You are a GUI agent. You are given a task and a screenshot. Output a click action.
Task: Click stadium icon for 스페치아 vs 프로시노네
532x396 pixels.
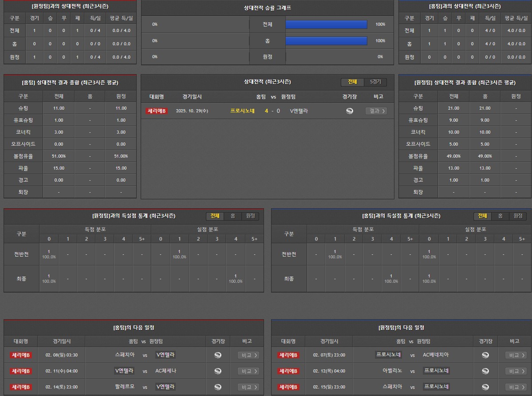click(485, 387)
